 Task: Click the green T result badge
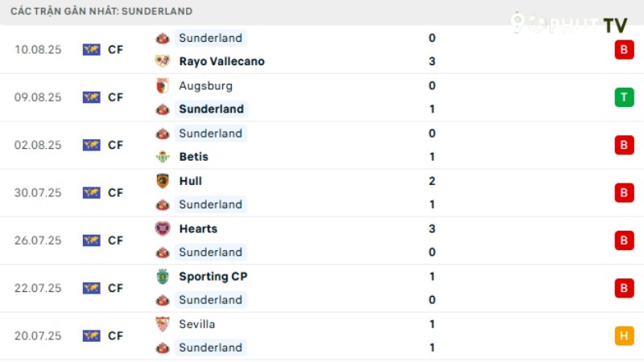click(623, 97)
